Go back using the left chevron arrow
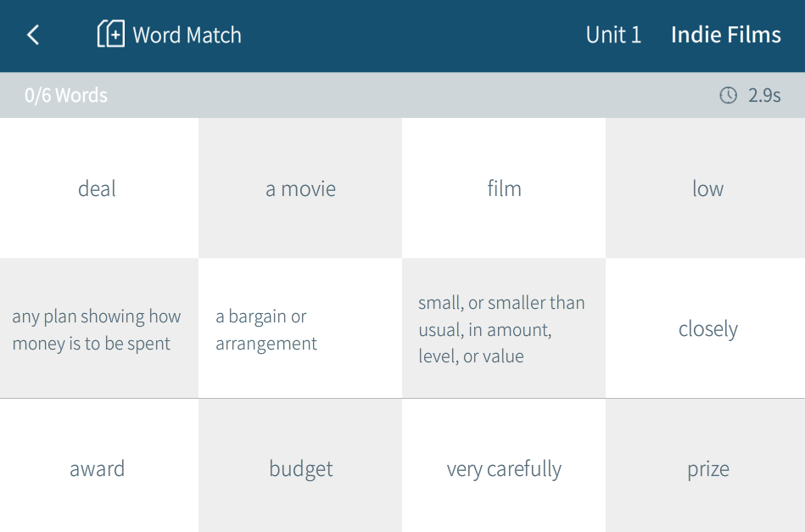The height and width of the screenshot is (532, 805). coord(33,35)
